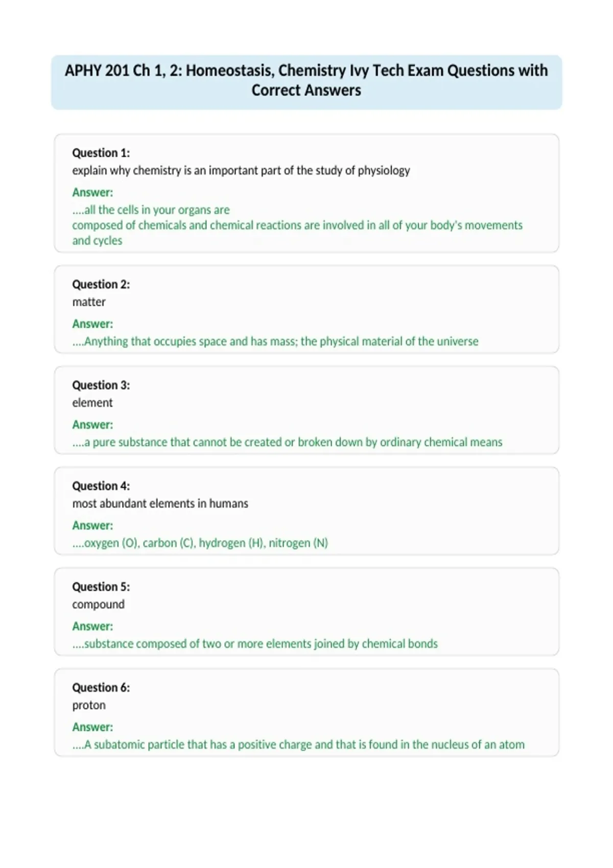
Task: Click the Answer label under Question 4
Action: click(92, 525)
